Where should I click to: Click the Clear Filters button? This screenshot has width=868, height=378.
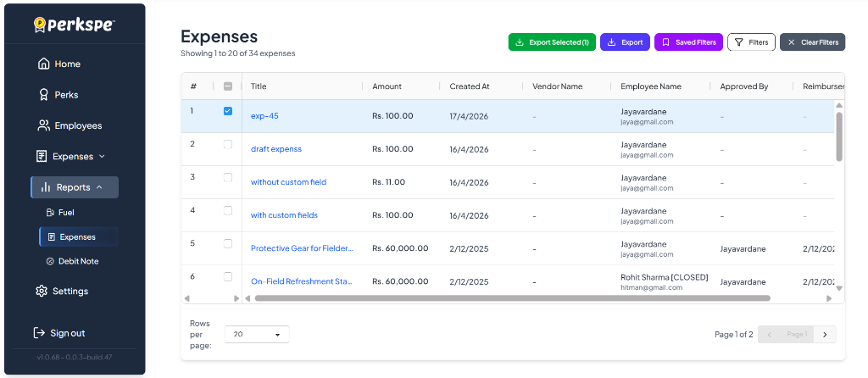(813, 42)
